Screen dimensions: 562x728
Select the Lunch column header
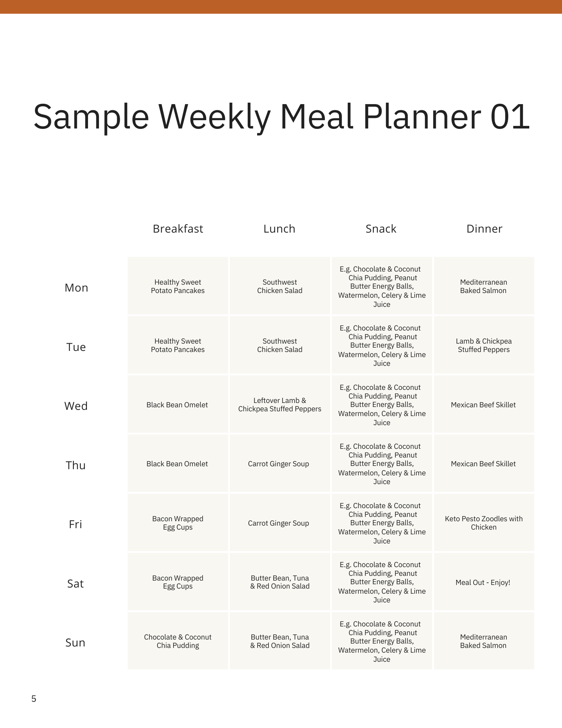279,229
